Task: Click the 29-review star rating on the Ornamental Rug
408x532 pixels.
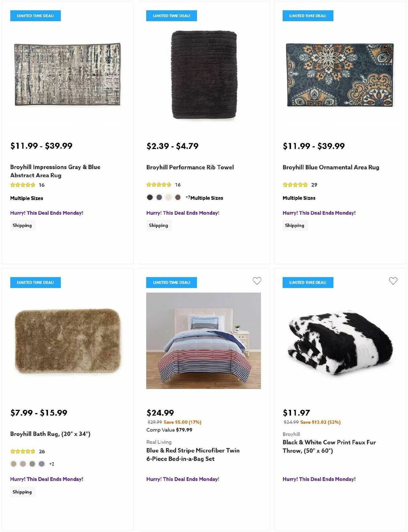Action: [x=294, y=185]
